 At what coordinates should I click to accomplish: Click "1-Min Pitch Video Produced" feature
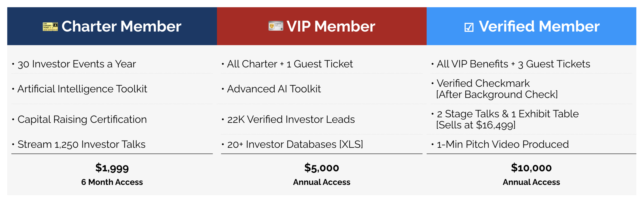[x=502, y=144]
